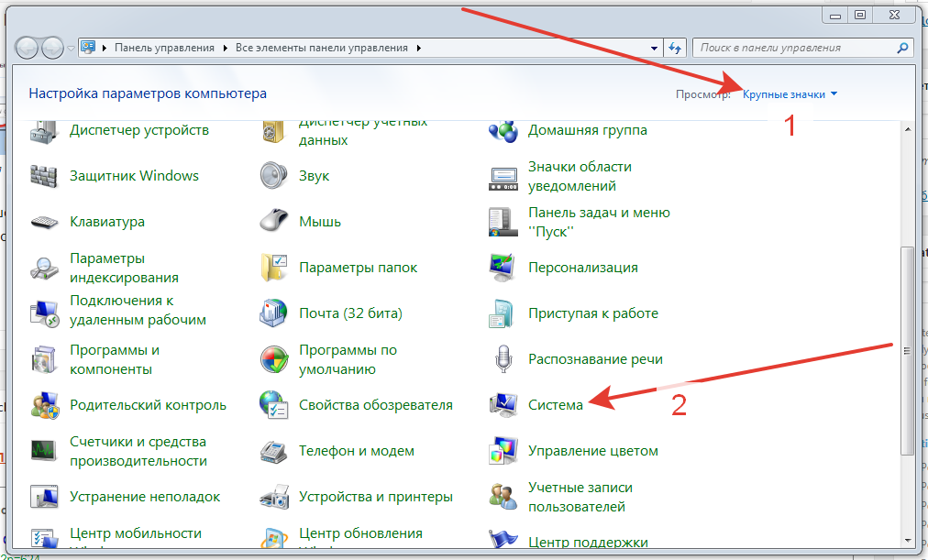Expand the arrow after Все элементы панели управления
This screenshot has width=928, height=560.
click(418, 48)
